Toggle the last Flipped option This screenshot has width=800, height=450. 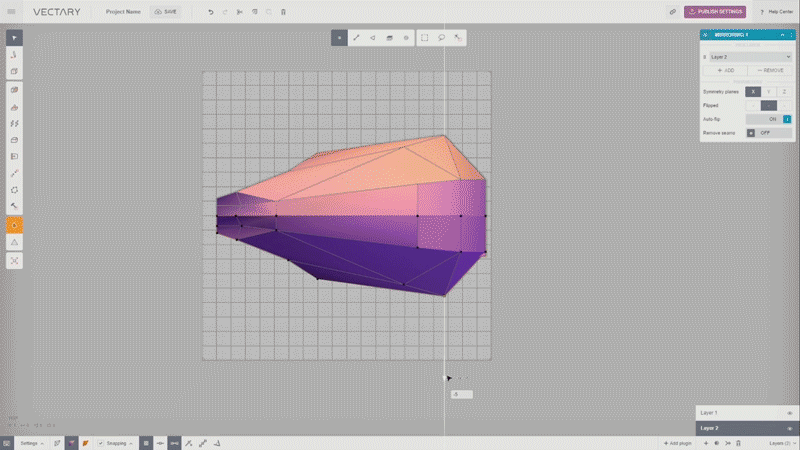[784, 106]
